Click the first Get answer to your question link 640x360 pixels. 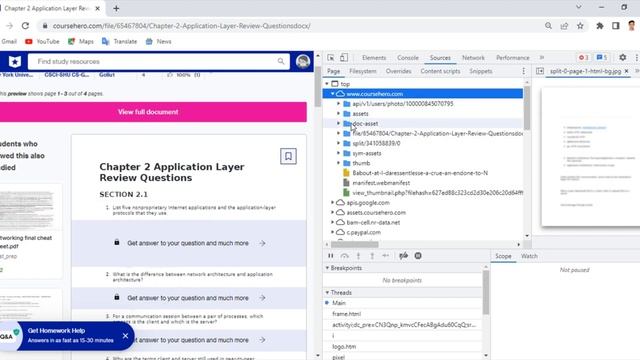point(189,243)
